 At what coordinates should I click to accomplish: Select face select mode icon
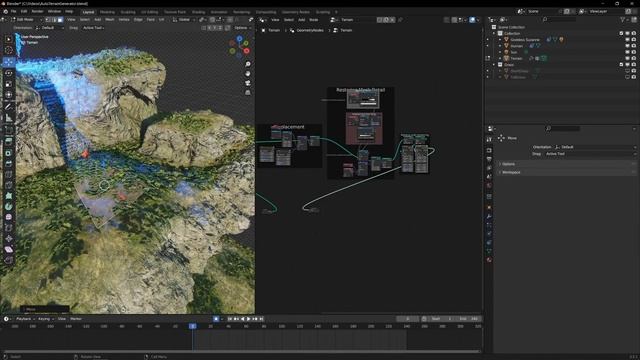coord(60,20)
